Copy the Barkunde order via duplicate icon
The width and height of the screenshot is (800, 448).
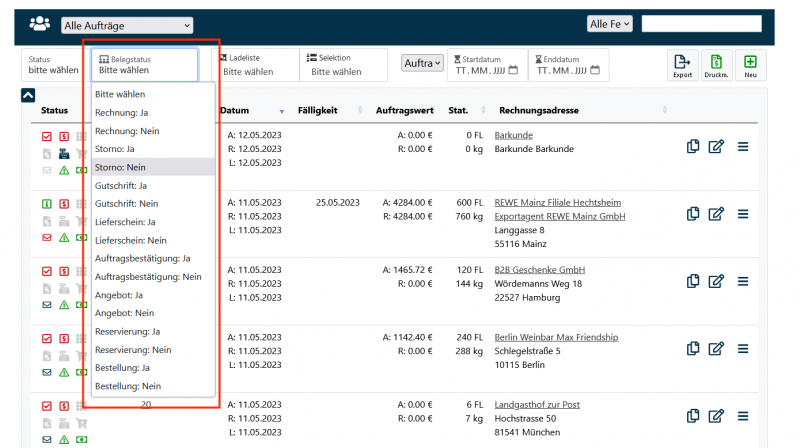coord(693,146)
